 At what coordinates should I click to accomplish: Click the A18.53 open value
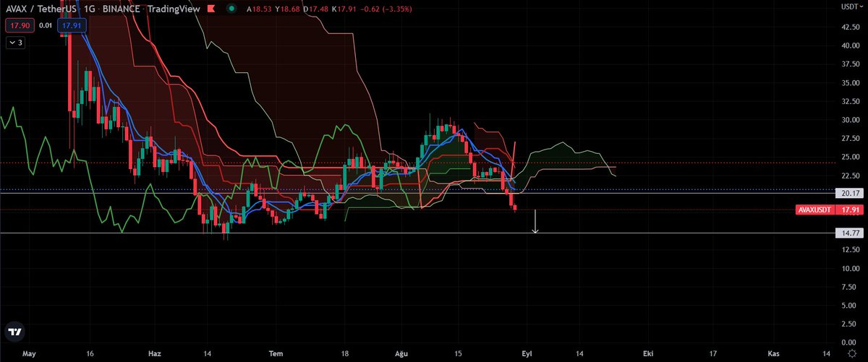point(258,9)
